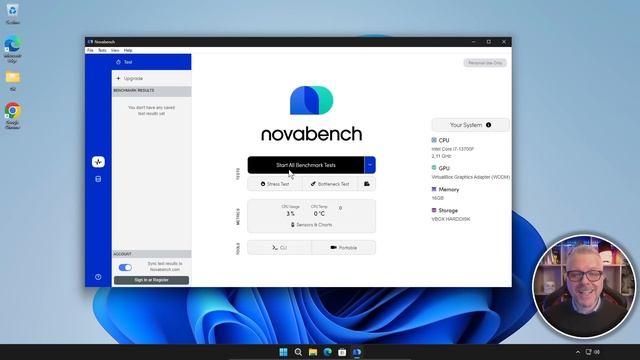Click the volume icon in system tray
640x360 pixels.
coord(597,352)
